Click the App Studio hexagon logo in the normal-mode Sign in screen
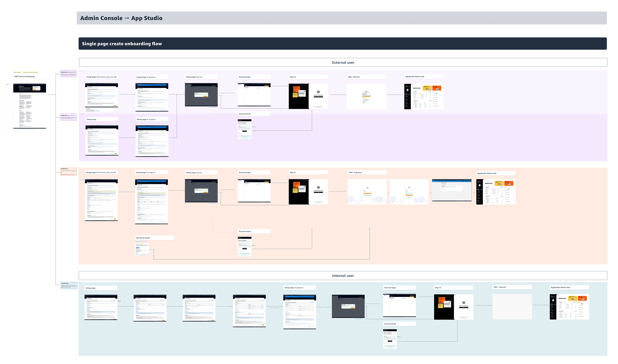The height and width of the screenshot is (364, 618). coord(318,92)
